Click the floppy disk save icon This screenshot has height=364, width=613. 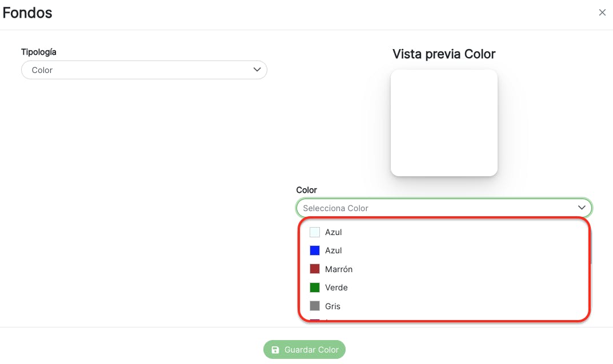click(x=275, y=350)
